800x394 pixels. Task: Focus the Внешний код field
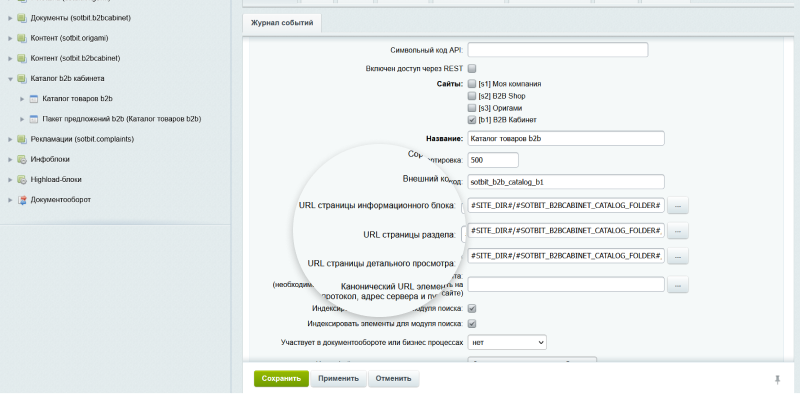pos(566,182)
